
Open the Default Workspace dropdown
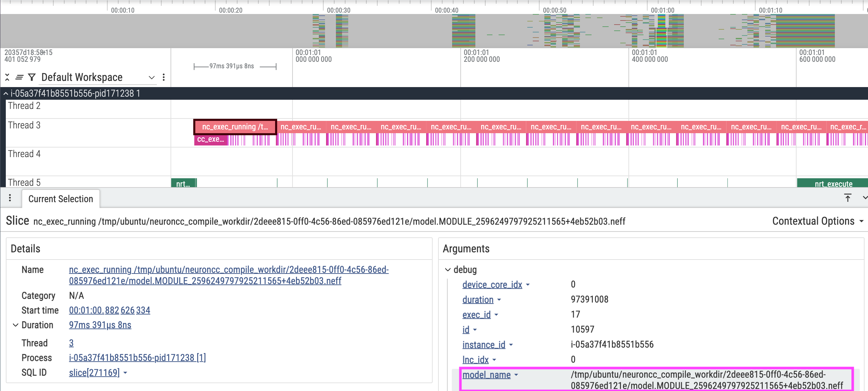coord(151,78)
